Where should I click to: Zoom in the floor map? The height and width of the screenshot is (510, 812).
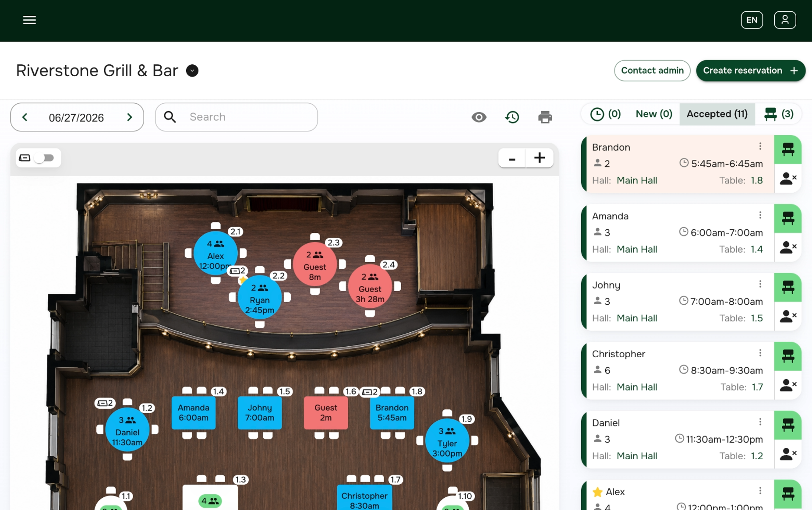point(540,158)
